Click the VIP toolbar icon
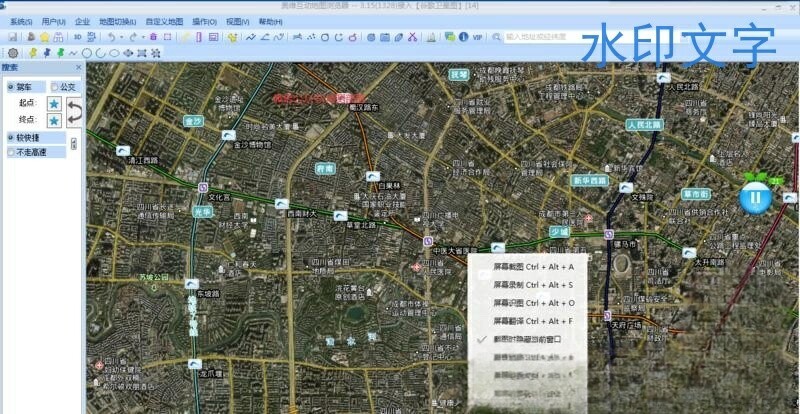 [477, 37]
